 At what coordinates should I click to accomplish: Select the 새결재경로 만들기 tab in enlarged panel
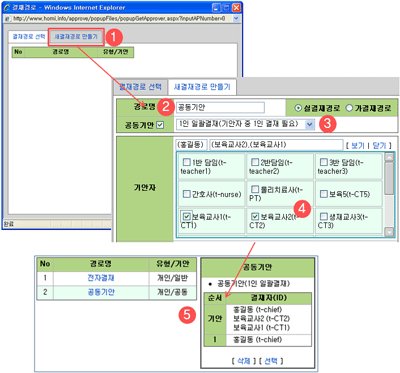pos(202,87)
